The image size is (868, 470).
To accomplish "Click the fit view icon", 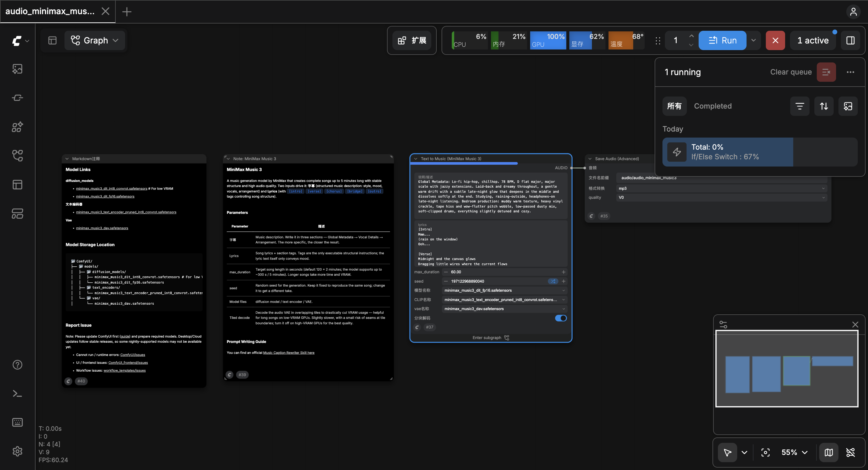I will pos(766,453).
